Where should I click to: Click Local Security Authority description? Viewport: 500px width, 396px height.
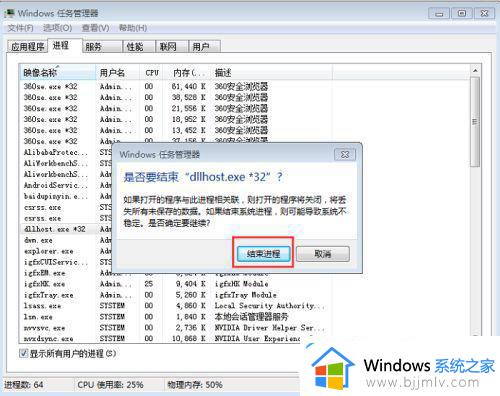[x=269, y=306]
